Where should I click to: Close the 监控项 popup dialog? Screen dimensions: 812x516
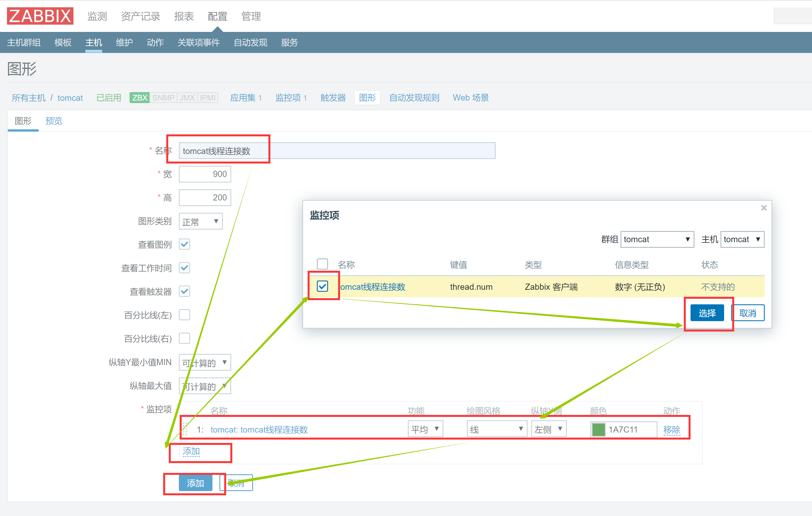764,208
